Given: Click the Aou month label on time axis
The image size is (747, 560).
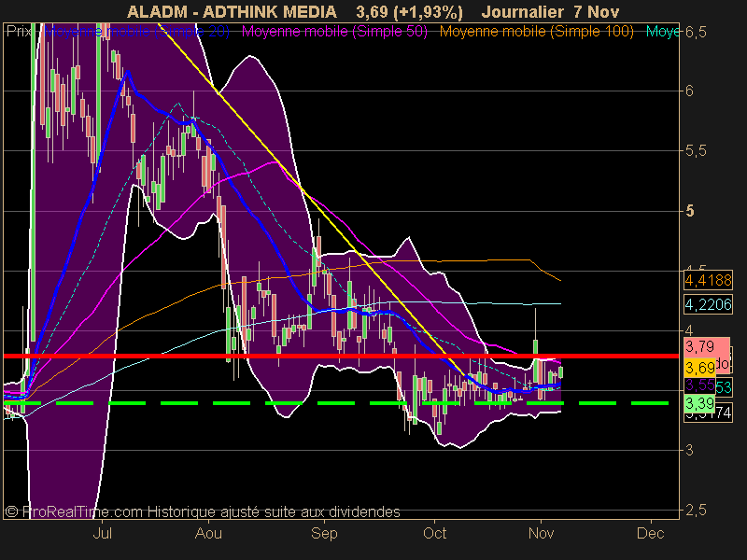Looking at the screenshot, I should point(208,533).
